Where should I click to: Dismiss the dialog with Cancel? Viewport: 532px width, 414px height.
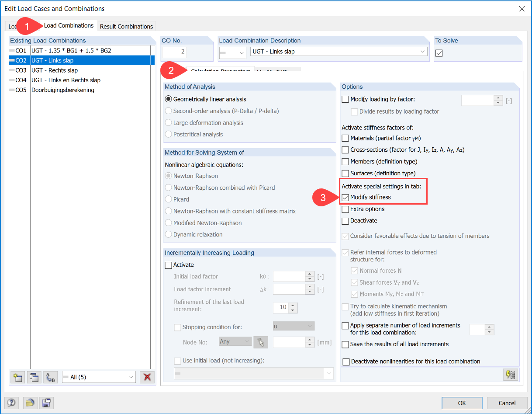507,403
